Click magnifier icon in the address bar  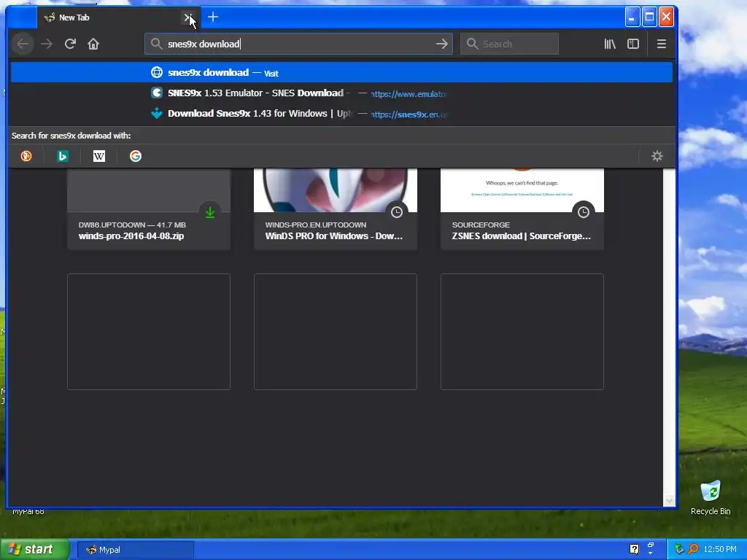click(x=156, y=44)
